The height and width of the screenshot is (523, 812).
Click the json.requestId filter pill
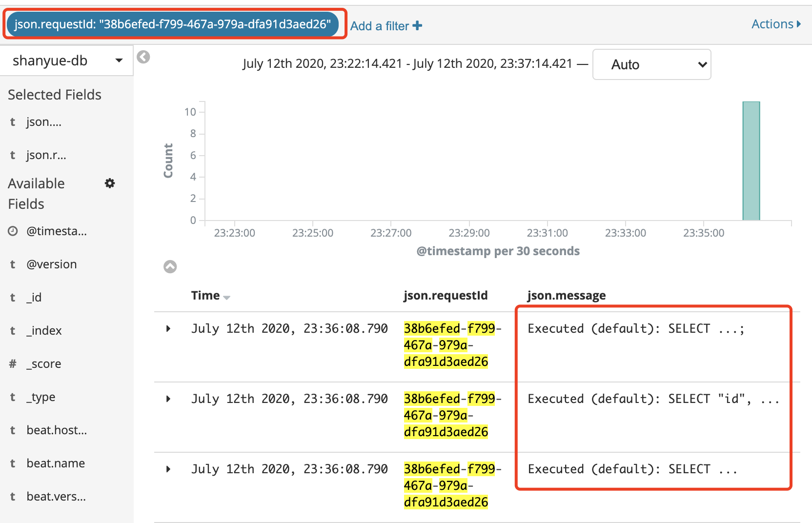(x=172, y=24)
